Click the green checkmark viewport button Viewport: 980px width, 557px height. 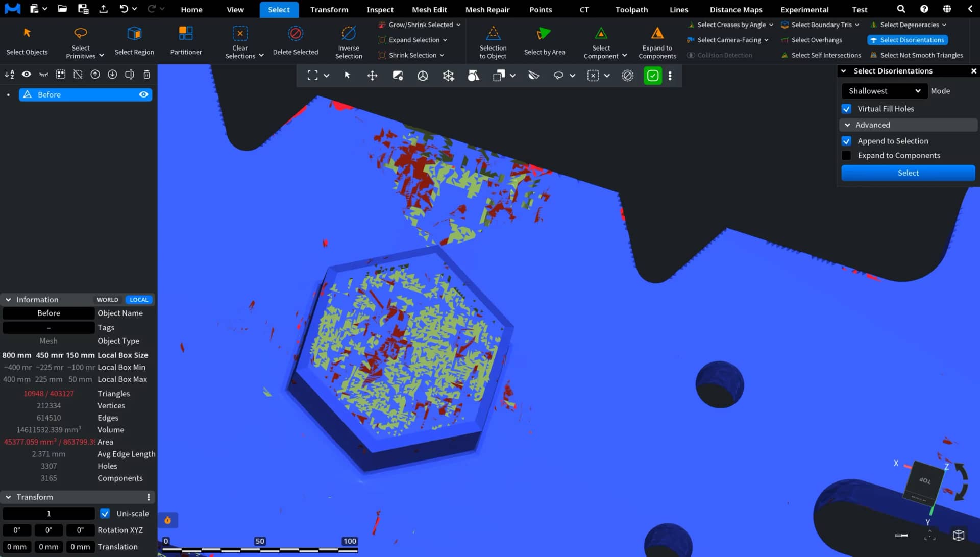click(653, 76)
